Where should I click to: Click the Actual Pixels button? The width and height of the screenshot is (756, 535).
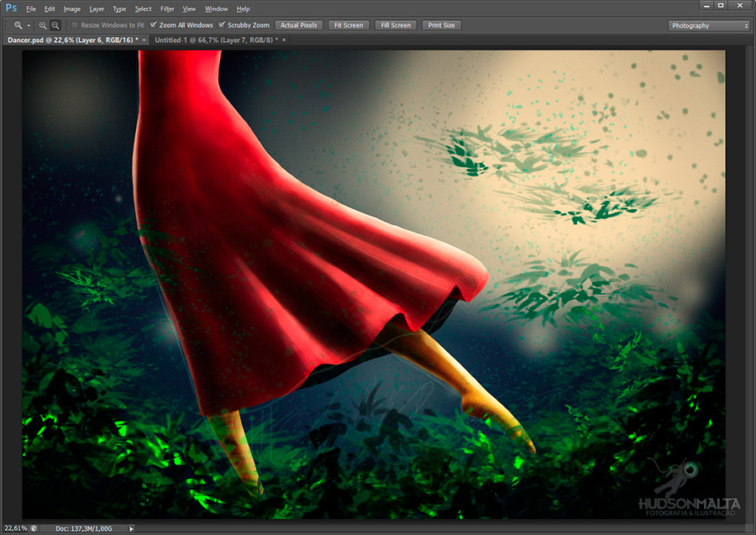[299, 25]
